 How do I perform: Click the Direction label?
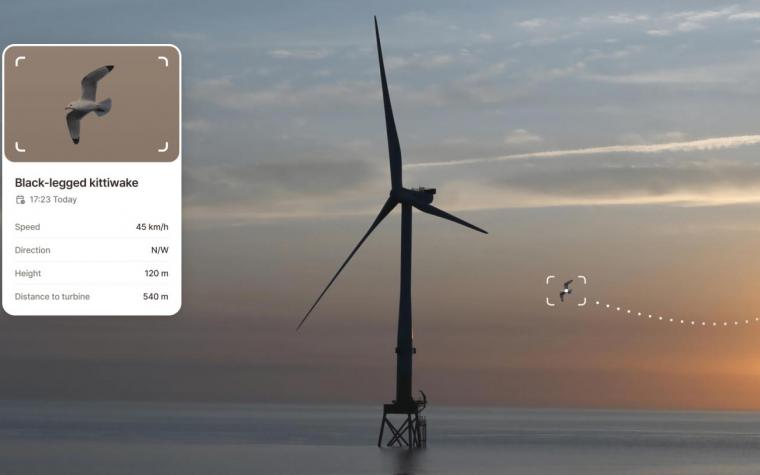(x=32, y=250)
